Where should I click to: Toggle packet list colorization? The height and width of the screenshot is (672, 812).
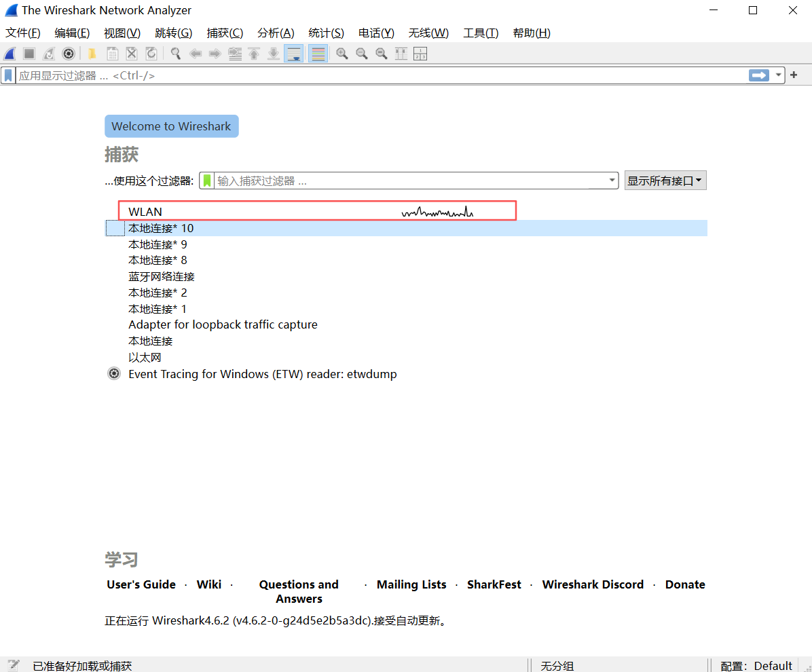(x=318, y=54)
